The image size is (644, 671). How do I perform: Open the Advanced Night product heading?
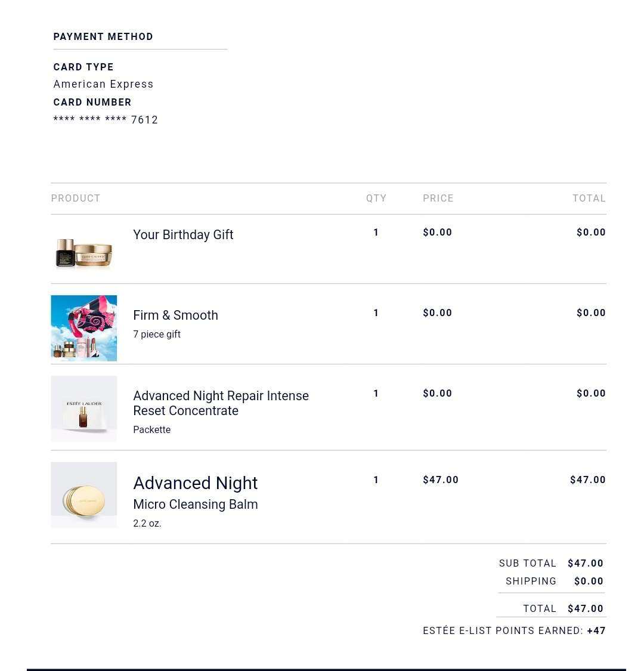point(195,483)
